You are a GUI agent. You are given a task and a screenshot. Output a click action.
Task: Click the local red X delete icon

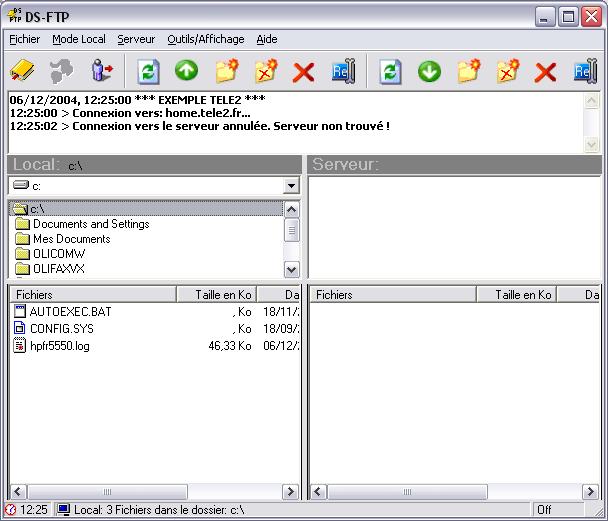coord(304,72)
